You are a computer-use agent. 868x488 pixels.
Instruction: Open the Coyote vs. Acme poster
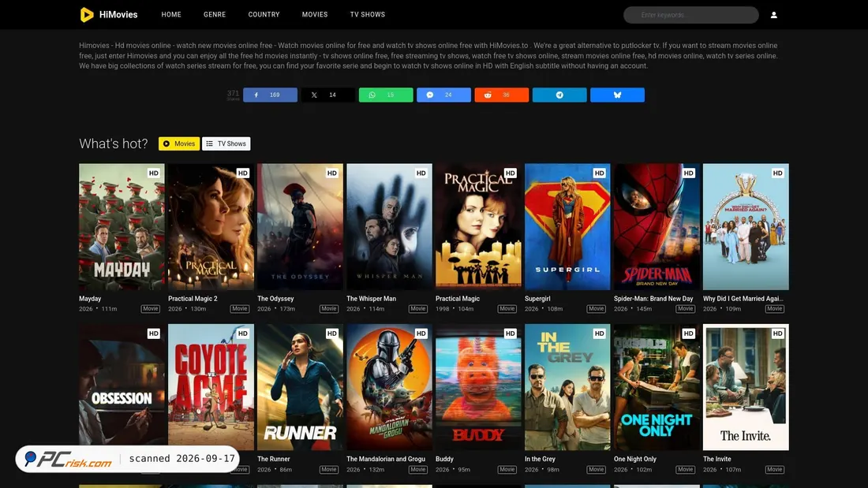(x=211, y=387)
